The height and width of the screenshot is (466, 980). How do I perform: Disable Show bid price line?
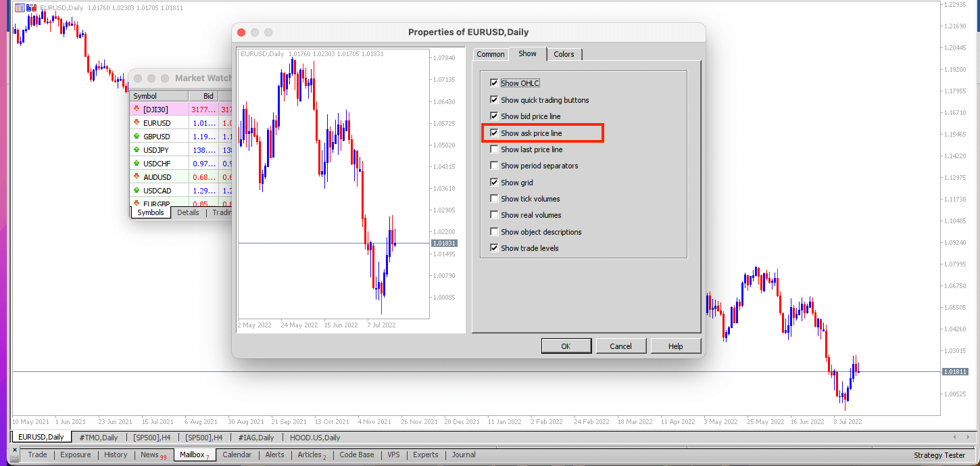tap(494, 116)
